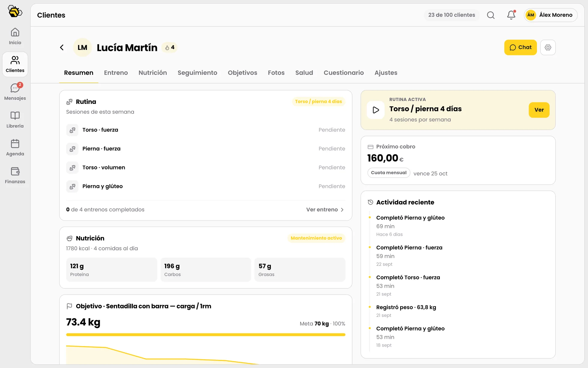Open the Torso · volumen session row
Image resolution: width=588 pixels, height=368 pixels.
(206, 168)
